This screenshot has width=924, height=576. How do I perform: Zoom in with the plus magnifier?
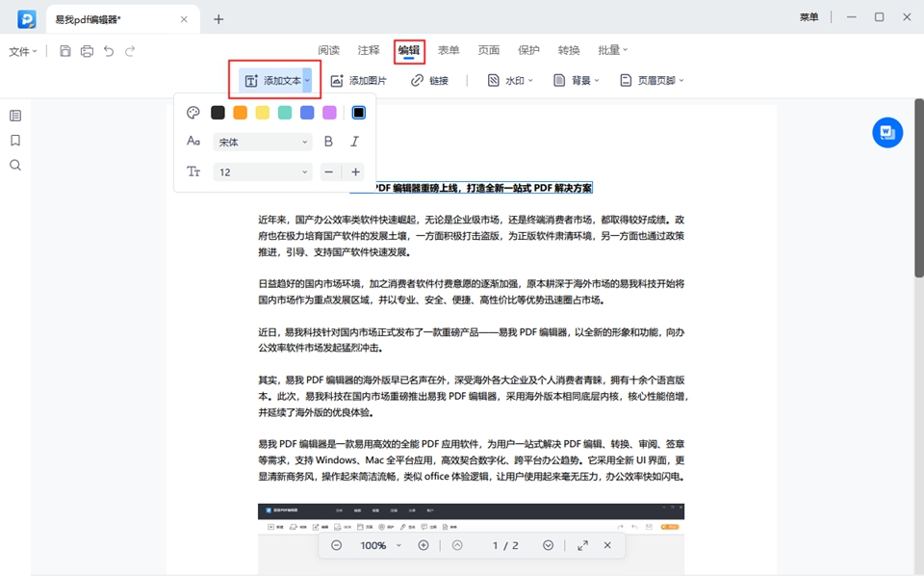pyautogui.click(x=423, y=545)
